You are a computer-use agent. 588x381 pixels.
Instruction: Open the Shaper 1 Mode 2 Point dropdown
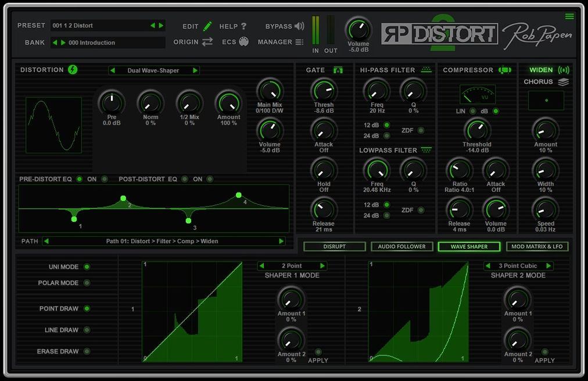(291, 265)
